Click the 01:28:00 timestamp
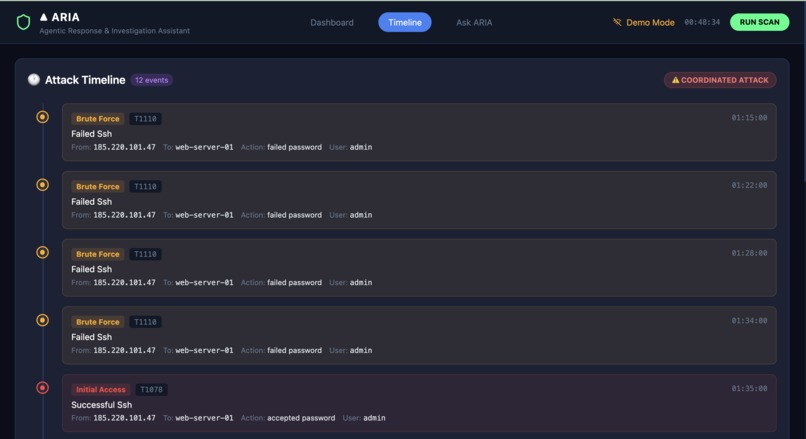806x439 pixels. click(x=749, y=253)
